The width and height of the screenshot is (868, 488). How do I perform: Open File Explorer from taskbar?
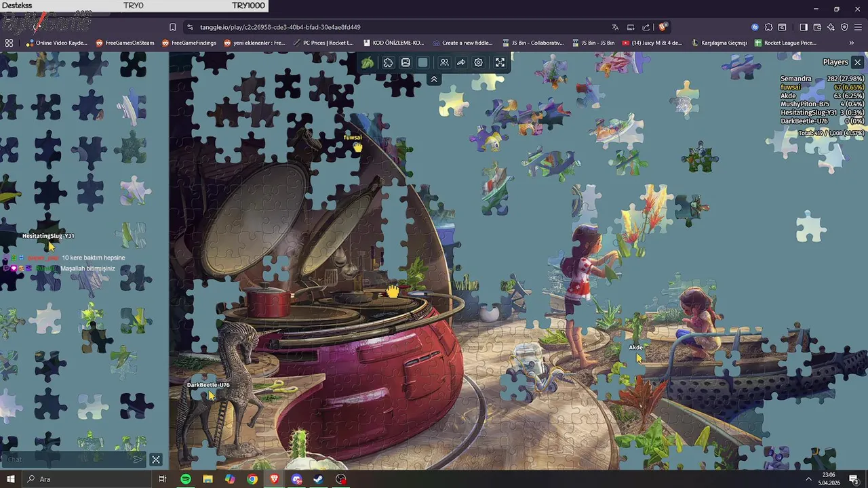[208, 479]
